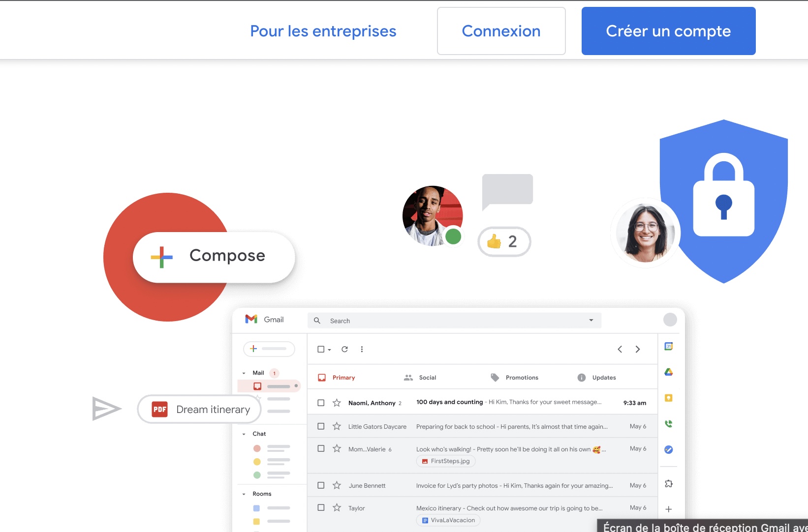The height and width of the screenshot is (532, 808).
Task: Star the Mom...Valerie email
Action: (337, 448)
